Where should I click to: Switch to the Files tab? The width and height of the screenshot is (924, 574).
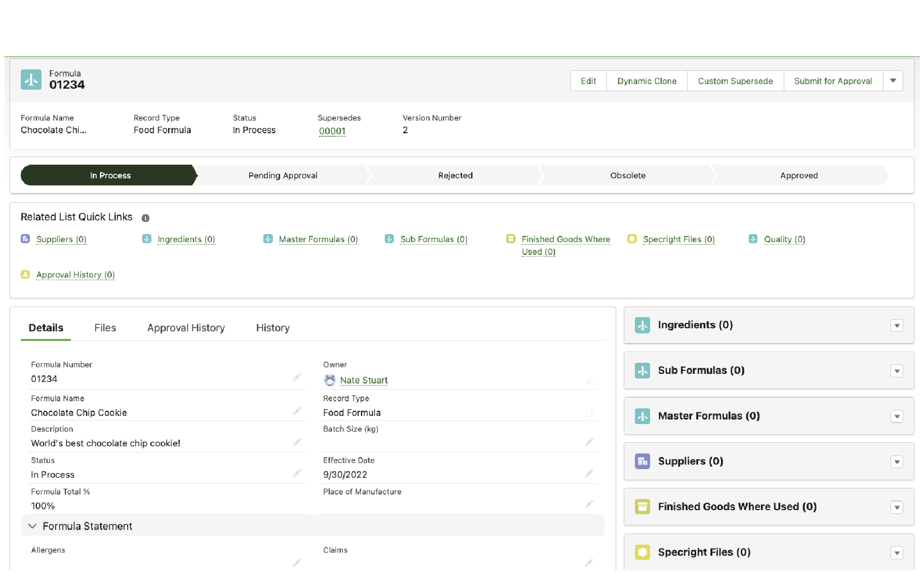(x=105, y=328)
